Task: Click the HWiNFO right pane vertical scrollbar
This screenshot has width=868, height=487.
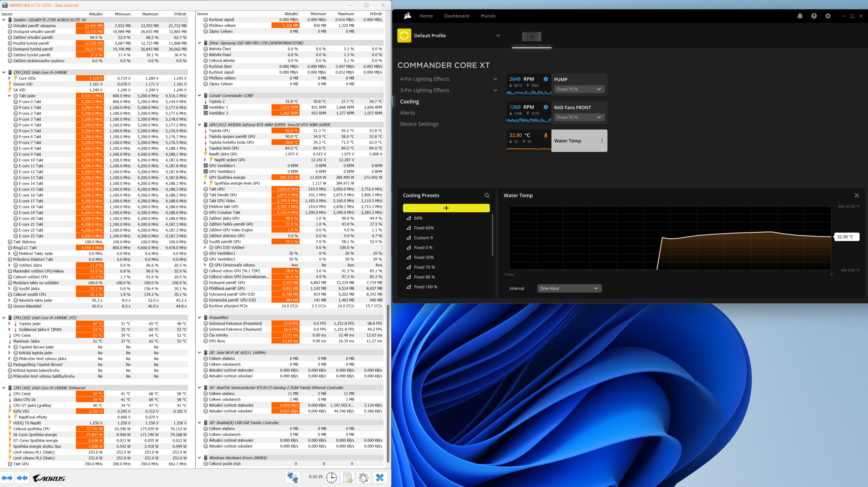Action: pos(388,384)
